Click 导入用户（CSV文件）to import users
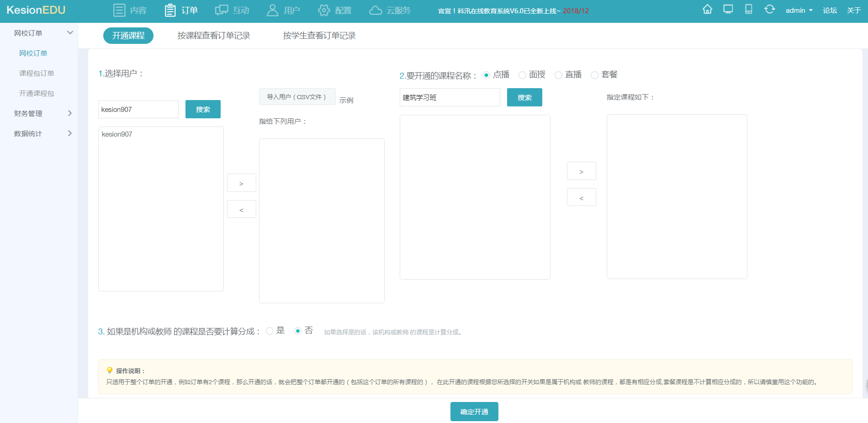This screenshot has height=423, width=868. [x=297, y=96]
